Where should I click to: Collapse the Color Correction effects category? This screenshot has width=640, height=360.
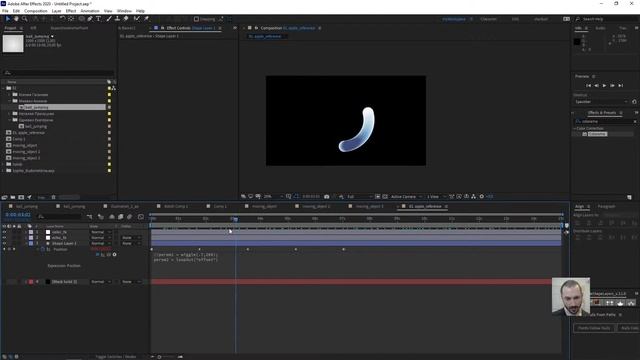[575, 128]
